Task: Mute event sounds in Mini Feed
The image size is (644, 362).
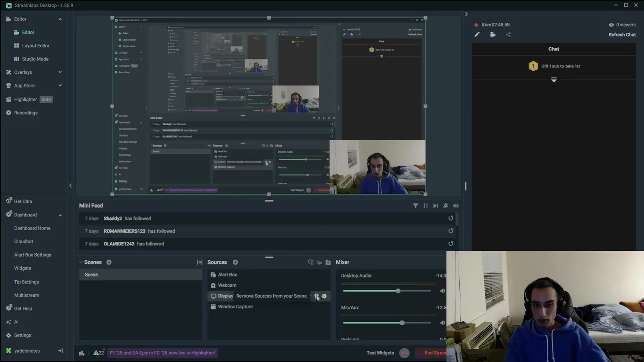Action: (445, 206)
